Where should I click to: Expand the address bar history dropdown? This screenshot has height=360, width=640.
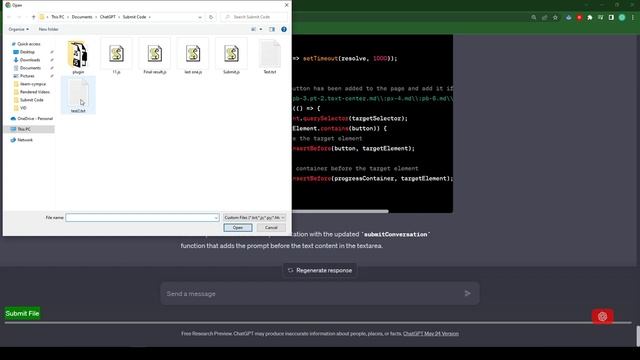pyautogui.click(x=200, y=17)
